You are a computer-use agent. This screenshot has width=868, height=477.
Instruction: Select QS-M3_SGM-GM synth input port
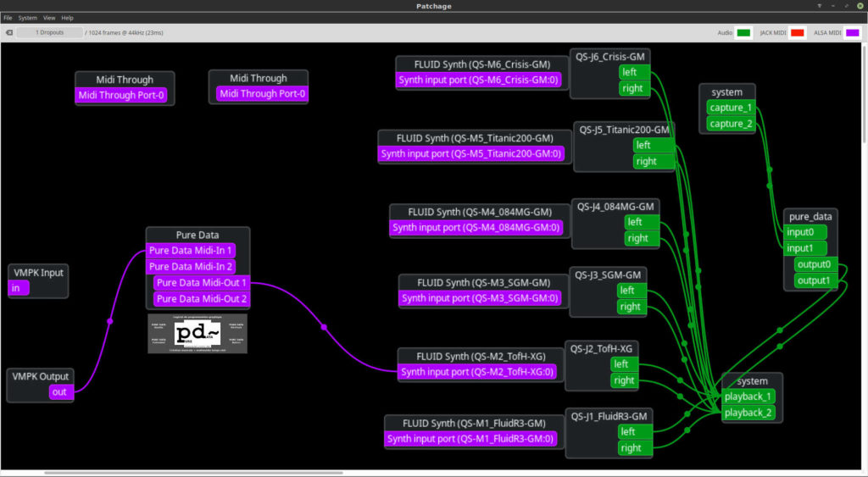pyautogui.click(x=480, y=297)
